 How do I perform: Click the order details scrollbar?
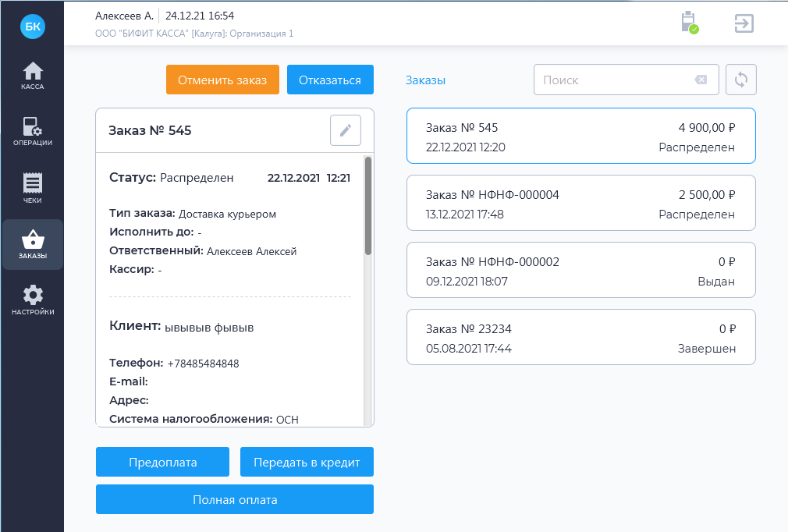368,207
